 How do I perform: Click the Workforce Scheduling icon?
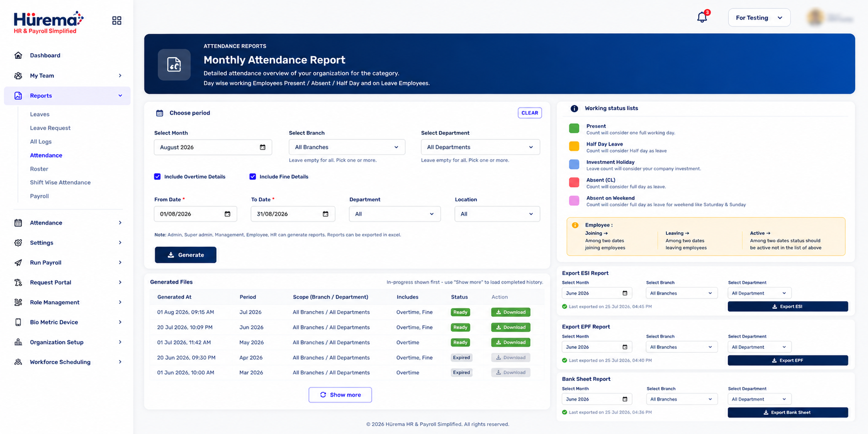click(18, 362)
